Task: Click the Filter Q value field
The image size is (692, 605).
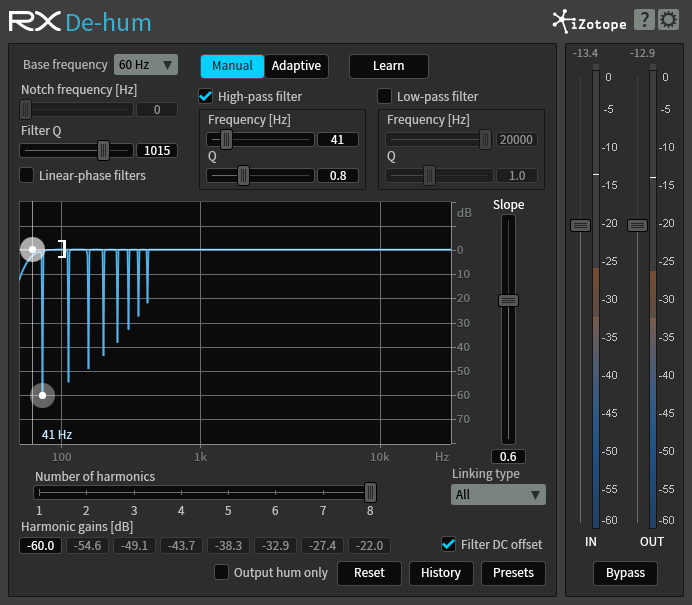Action: pyautogui.click(x=157, y=151)
